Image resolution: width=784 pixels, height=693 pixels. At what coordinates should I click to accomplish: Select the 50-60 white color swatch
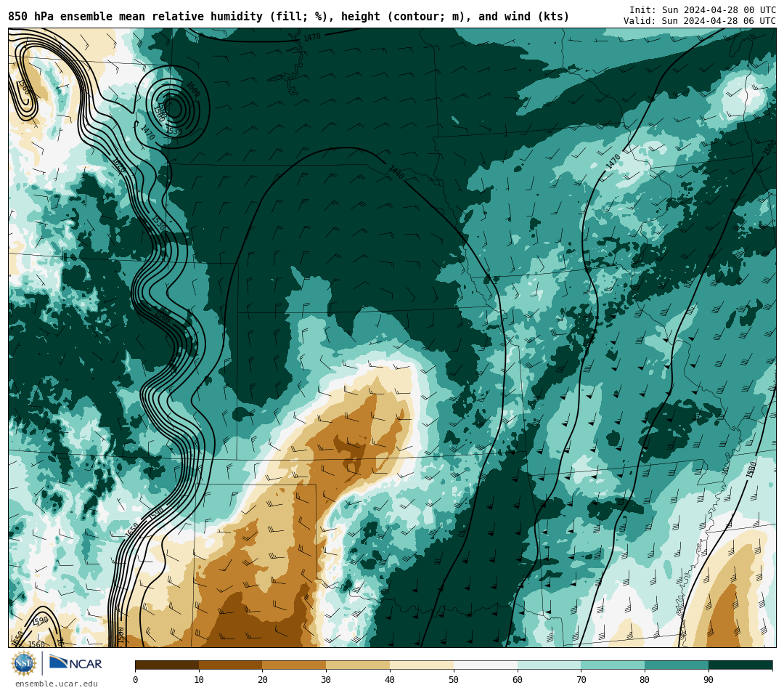point(486,665)
